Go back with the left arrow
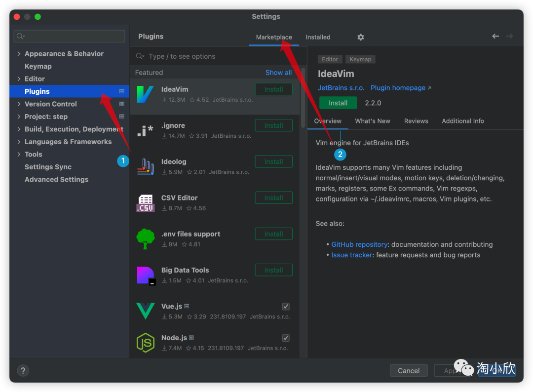The image size is (533, 392). tap(495, 36)
